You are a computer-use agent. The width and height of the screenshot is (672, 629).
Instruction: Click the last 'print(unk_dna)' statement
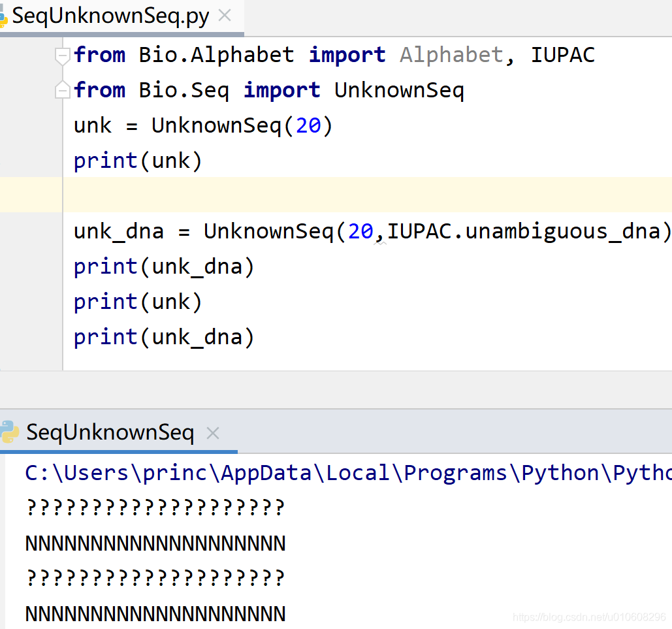click(x=164, y=337)
